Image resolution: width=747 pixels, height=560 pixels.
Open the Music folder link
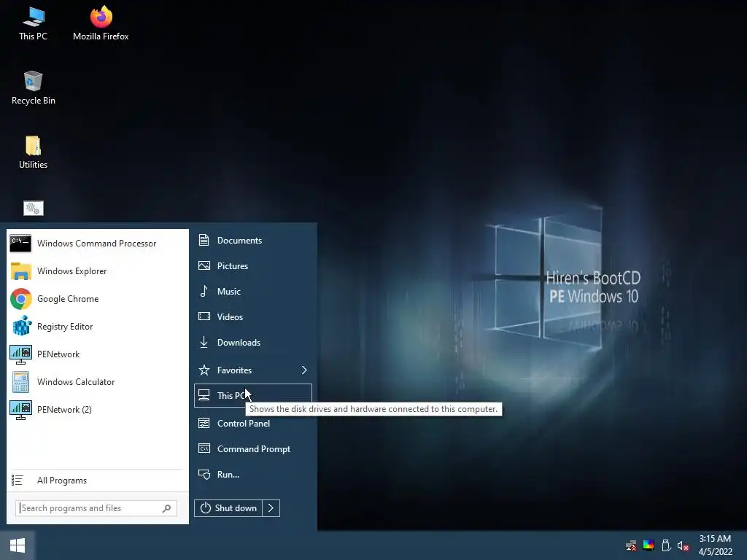point(253,292)
